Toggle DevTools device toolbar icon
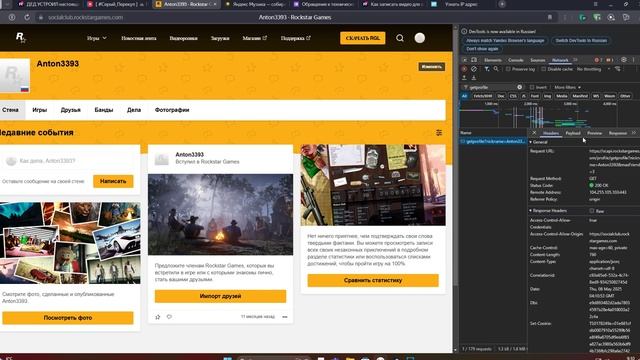This screenshot has height=360, width=640. (x=473, y=60)
